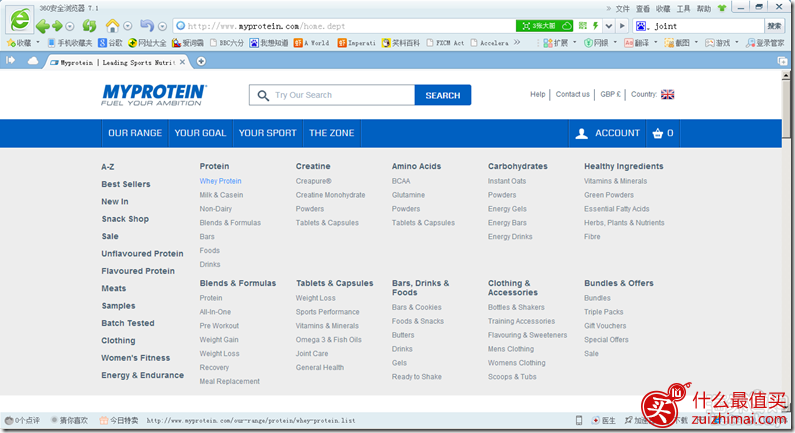Open the 网银 online banking toolbar item
Screen dimensions: 795x433
coord(596,43)
